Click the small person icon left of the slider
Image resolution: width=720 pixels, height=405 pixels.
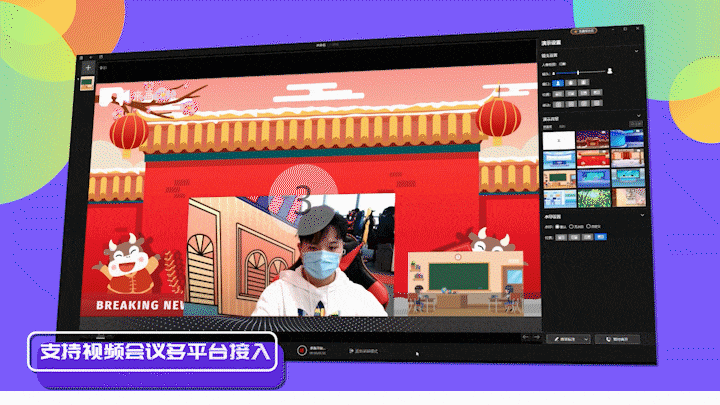pyautogui.click(x=553, y=73)
